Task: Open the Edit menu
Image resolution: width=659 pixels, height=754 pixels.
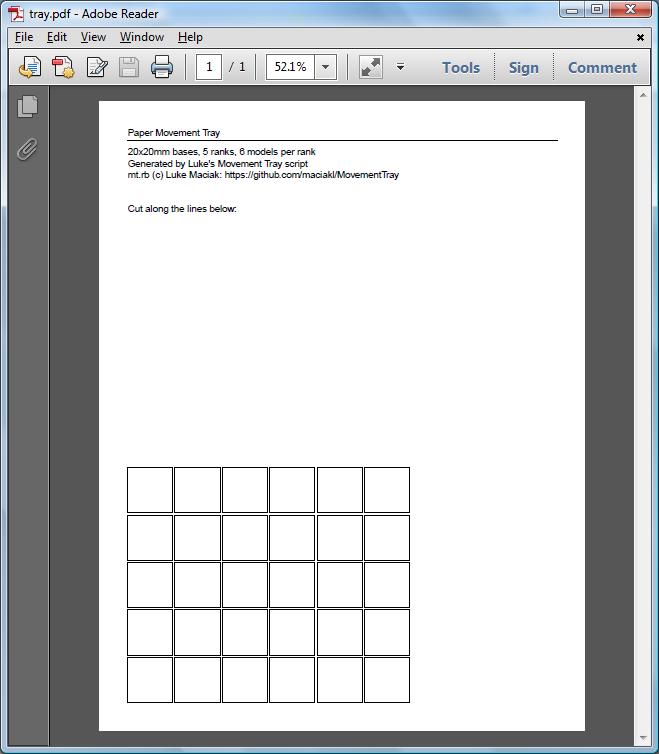Action: 57,37
